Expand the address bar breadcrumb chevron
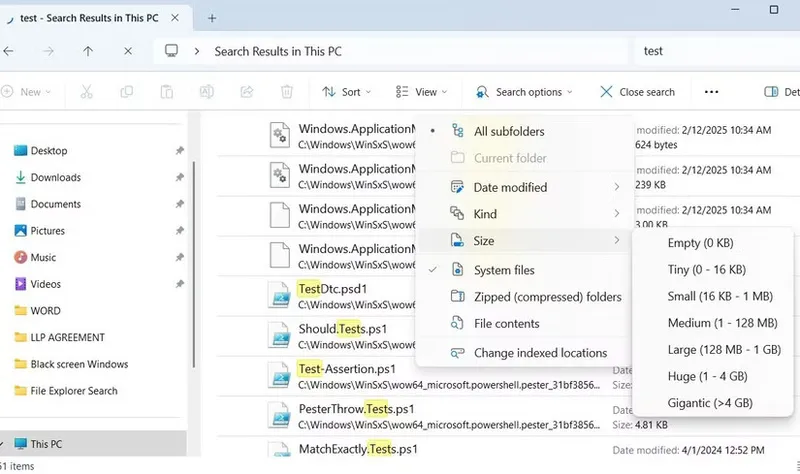This screenshot has width=800, height=474. (x=197, y=51)
